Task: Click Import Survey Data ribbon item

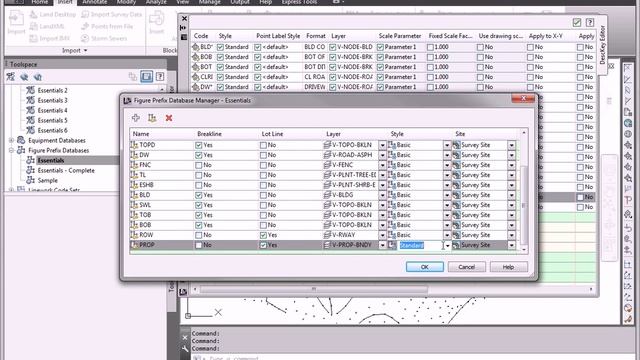Action: pyautogui.click(x=112, y=14)
